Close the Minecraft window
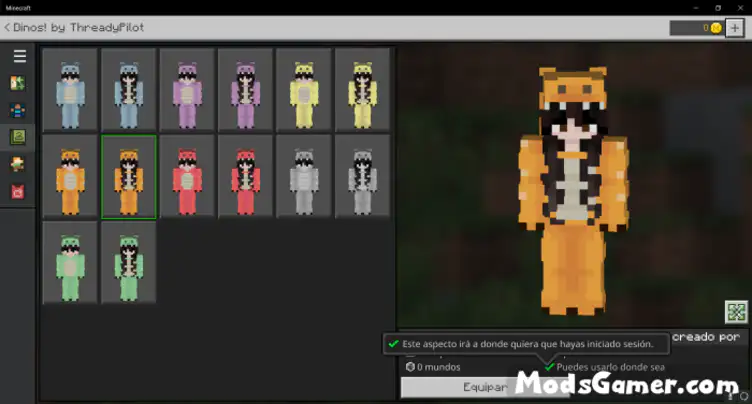Screen dimensions: 752x404 tap(740, 8)
